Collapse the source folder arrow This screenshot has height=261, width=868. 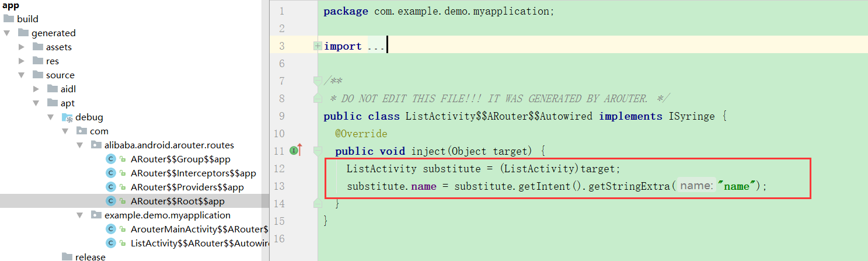[22, 75]
